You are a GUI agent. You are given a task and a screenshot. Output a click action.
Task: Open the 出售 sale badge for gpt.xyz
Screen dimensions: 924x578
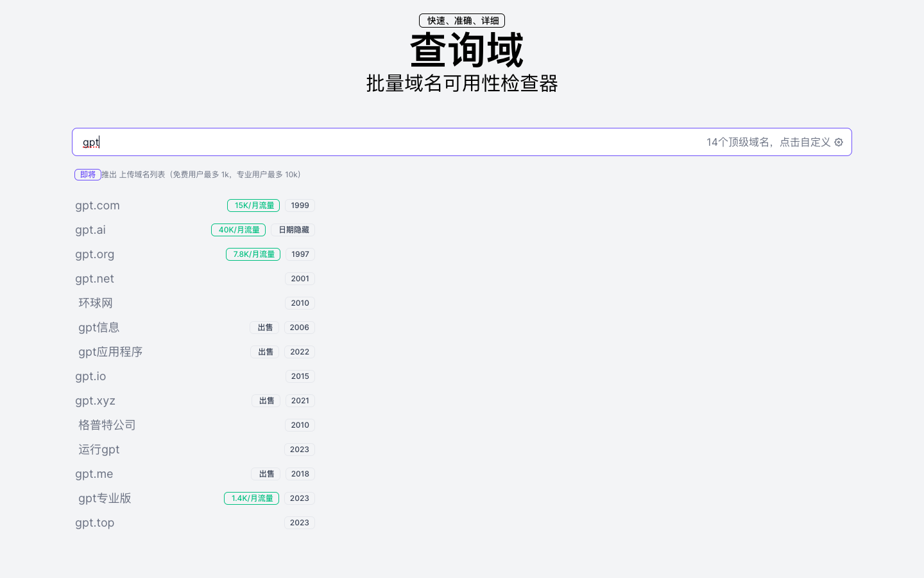click(266, 401)
